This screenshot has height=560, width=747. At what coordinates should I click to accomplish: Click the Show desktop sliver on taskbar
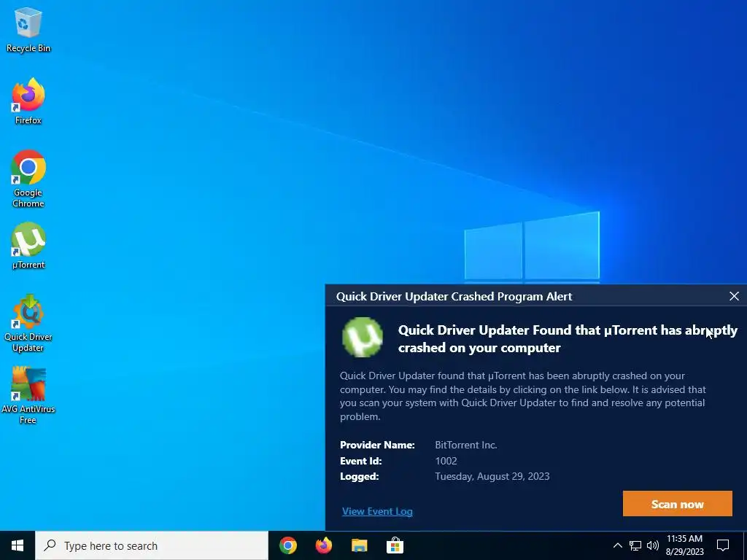pyautogui.click(x=745, y=545)
